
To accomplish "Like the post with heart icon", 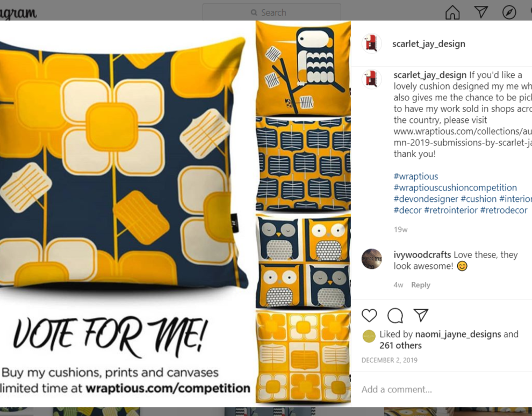I will click(x=369, y=315).
